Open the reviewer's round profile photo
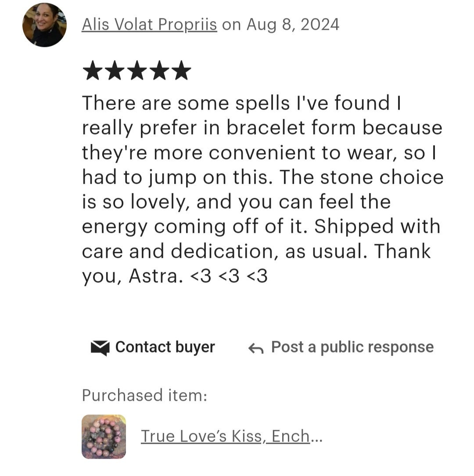474x476 pixels. click(x=44, y=25)
